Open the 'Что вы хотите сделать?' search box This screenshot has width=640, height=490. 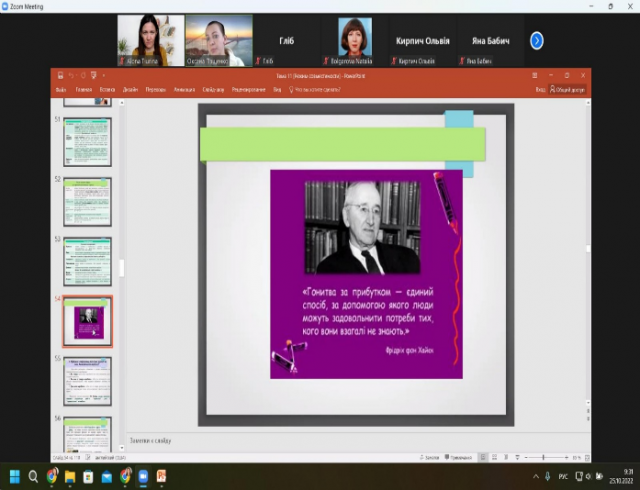[316, 89]
